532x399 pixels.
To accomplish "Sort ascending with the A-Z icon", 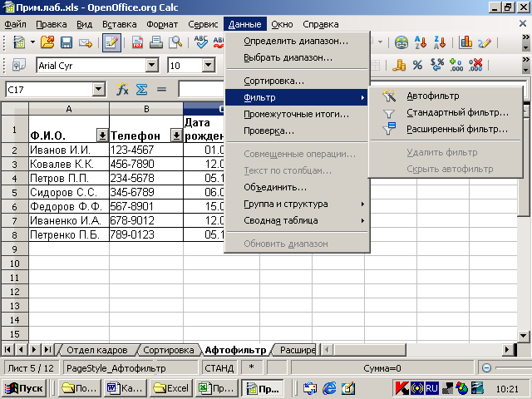I will click(421, 42).
